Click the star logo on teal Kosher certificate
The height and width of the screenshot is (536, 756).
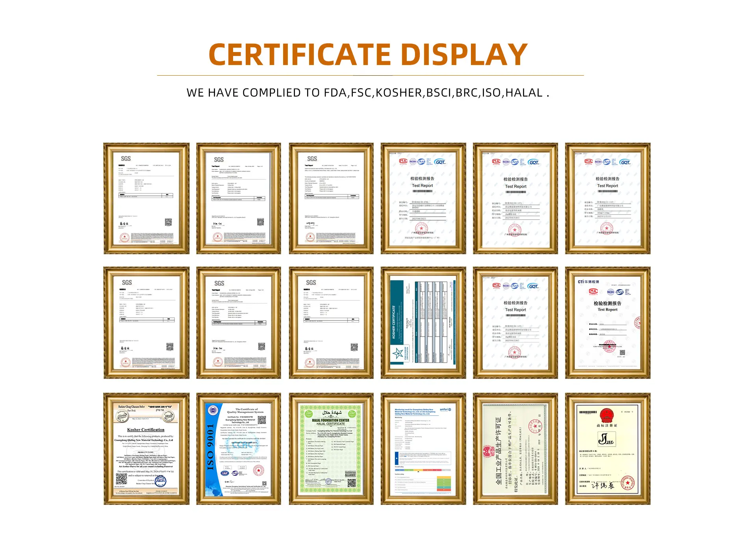(x=397, y=353)
